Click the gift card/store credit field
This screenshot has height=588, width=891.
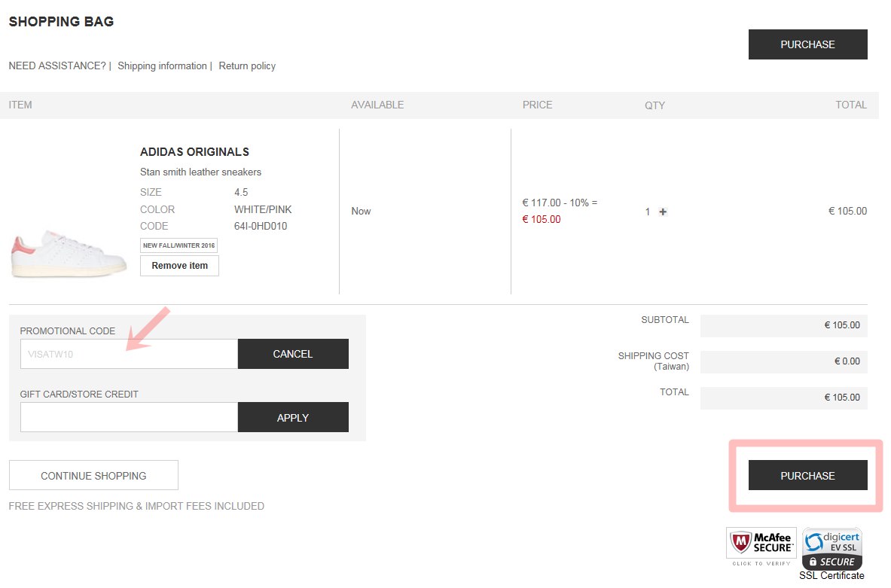129,417
